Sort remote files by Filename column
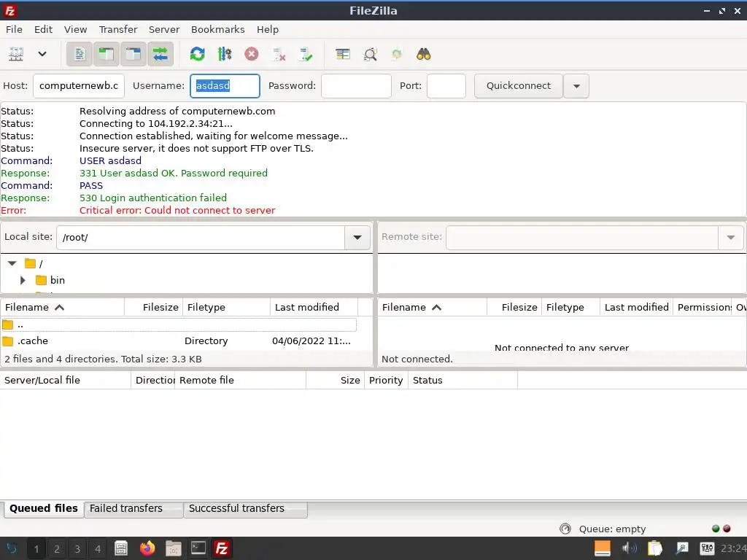The image size is (747, 560). click(432, 307)
